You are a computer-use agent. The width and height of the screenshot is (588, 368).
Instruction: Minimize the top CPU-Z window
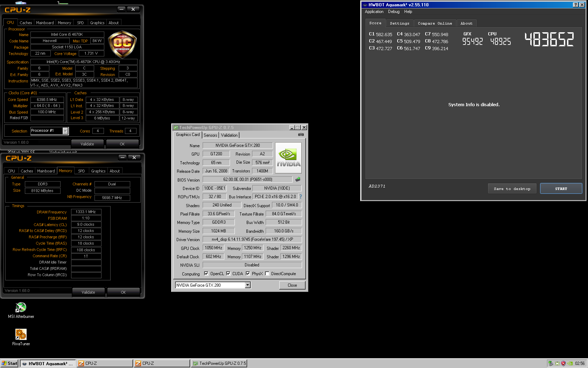[x=121, y=9]
